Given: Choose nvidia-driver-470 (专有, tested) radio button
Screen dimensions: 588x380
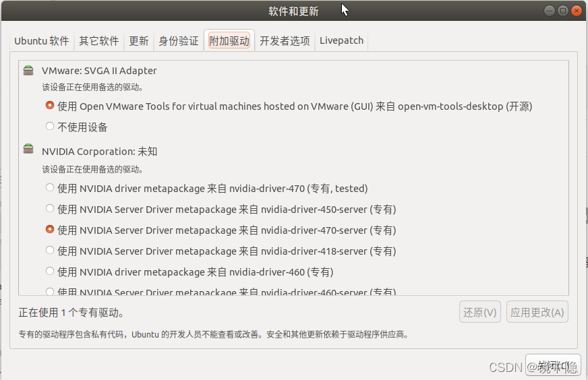Looking at the screenshot, I should coord(49,187).
